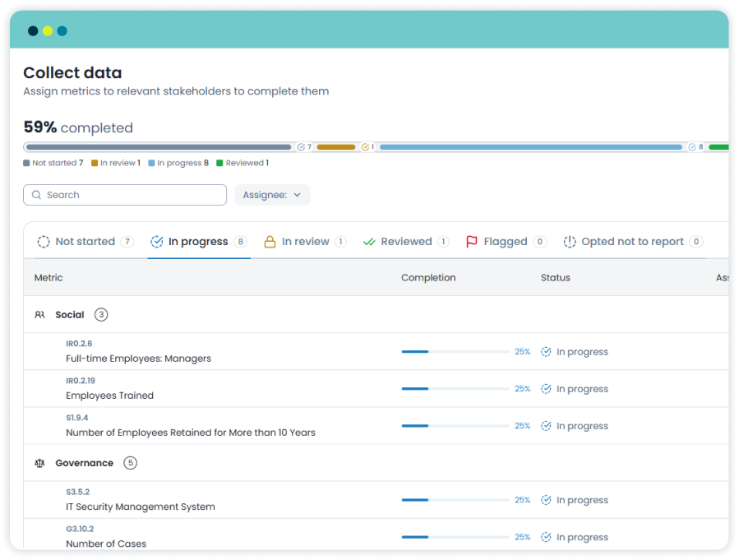This screenshot has width=739, height=560.
Task: Click status icon for IT Security Management System
Action: pos(546,500)
